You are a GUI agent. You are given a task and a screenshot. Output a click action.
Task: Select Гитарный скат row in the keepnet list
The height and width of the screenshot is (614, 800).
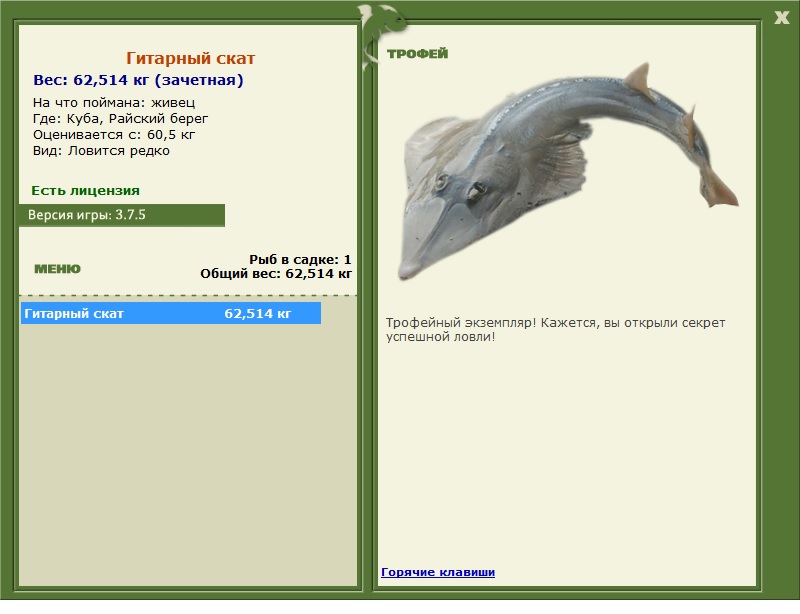[x=171, y=313]
